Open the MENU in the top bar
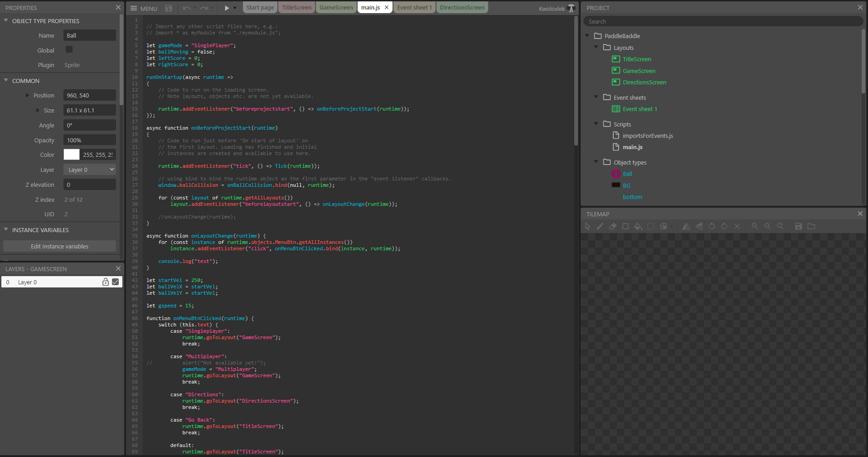 pos(143,8)
